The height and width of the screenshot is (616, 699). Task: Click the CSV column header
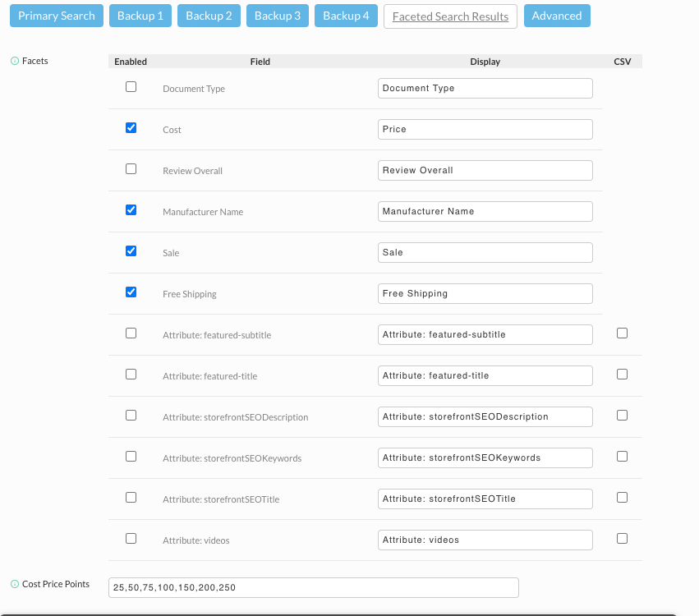coord(623,62)
